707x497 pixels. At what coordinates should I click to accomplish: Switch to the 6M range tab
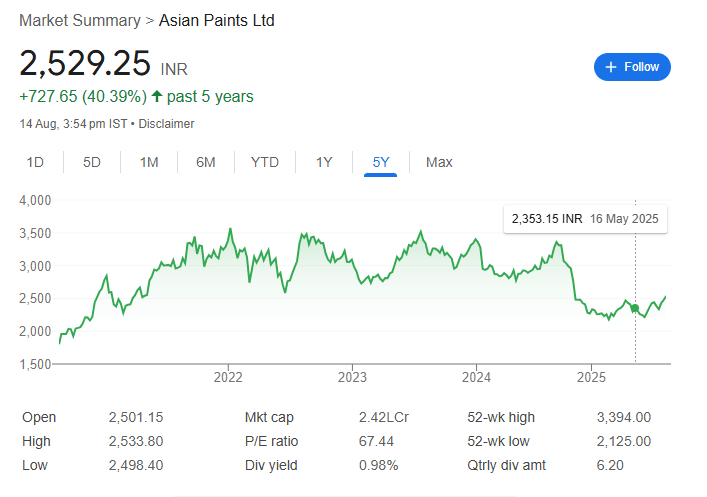tap(206, 162)
